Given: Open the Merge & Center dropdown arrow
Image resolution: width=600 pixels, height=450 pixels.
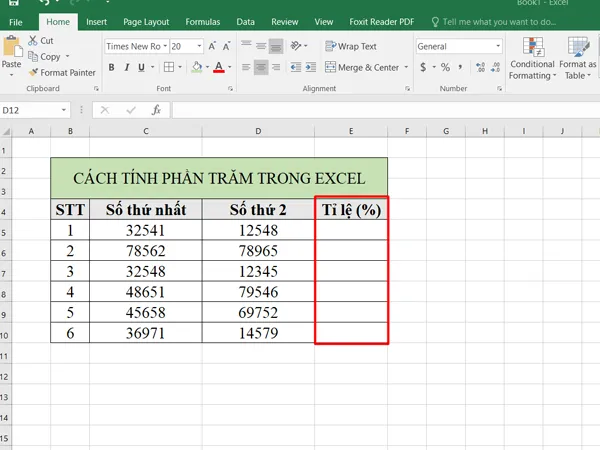Looking at the screenshot, I should tap(404, 68).
